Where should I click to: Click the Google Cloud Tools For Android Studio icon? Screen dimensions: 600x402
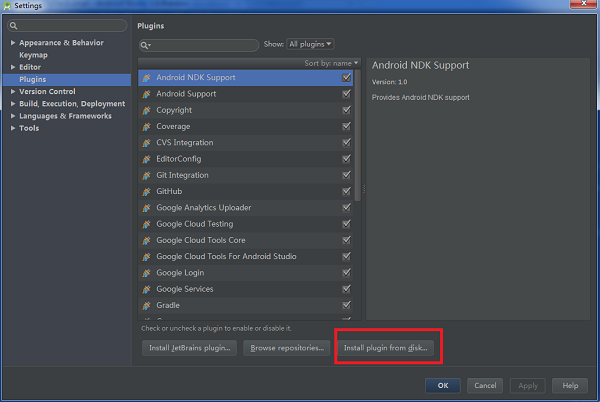point(147,257)
